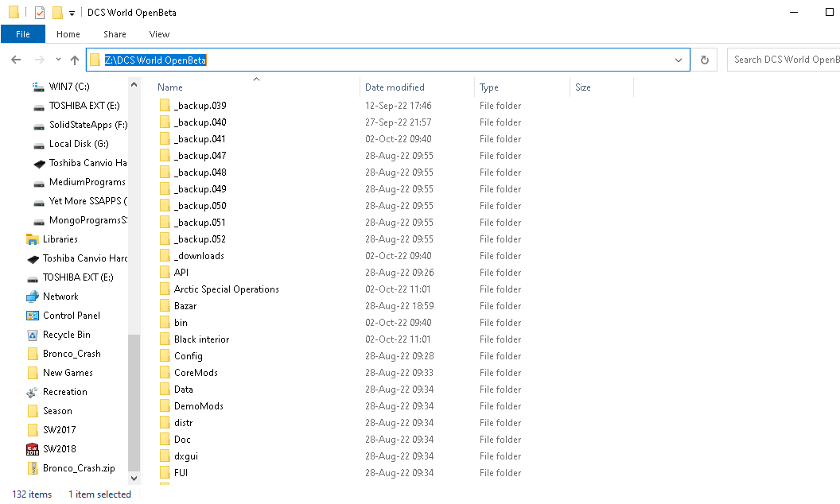This screenshot has width=840, height=504.
Task: Select the Bazar folder icon
Action: pyautogui.click(x=165, y=306)
